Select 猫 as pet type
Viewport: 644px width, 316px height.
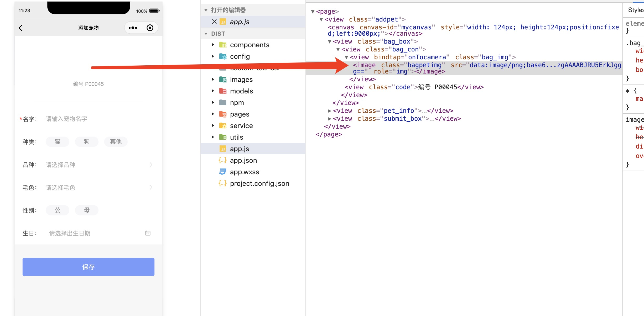point(58,142)
